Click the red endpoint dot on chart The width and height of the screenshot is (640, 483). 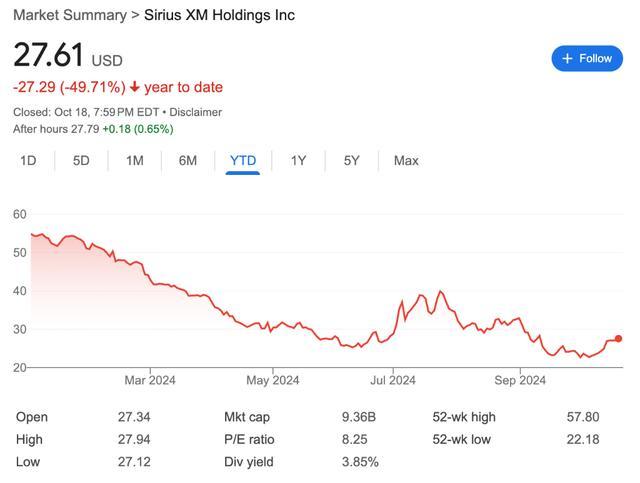(x=618, y=339)
